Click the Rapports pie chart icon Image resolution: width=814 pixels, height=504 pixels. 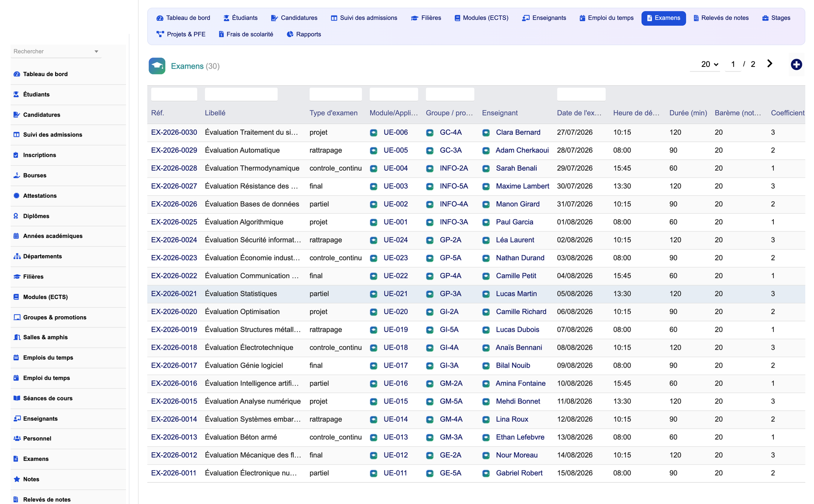(290, 34)
